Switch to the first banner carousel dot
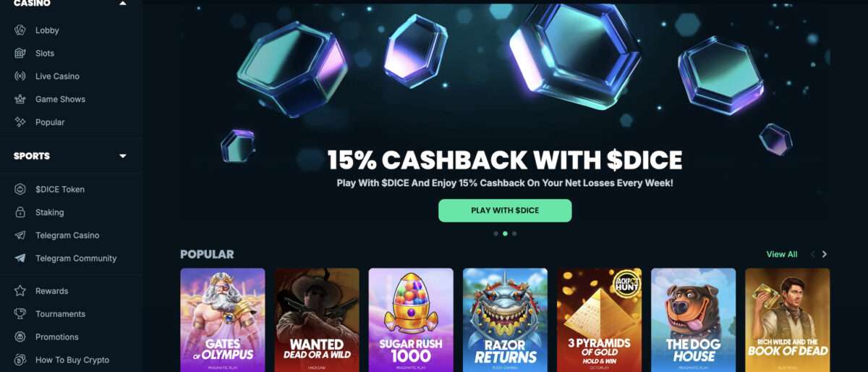 pos(495,234)
